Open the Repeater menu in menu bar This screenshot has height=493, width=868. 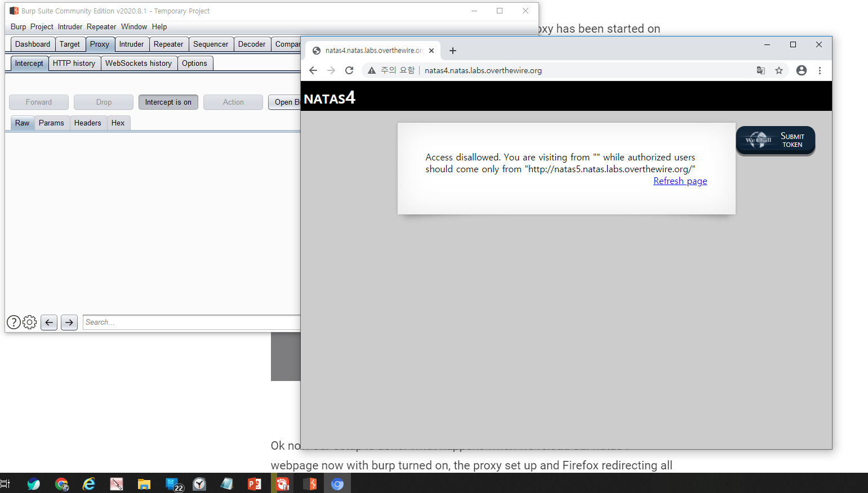point(101,26)
